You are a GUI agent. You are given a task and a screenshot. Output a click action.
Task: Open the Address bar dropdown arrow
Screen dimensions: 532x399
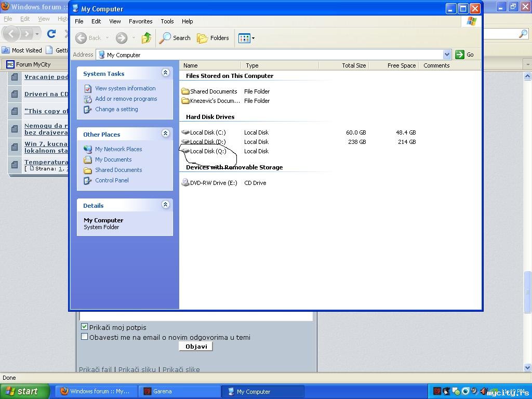pyautogui.click(x=447, y=55)
